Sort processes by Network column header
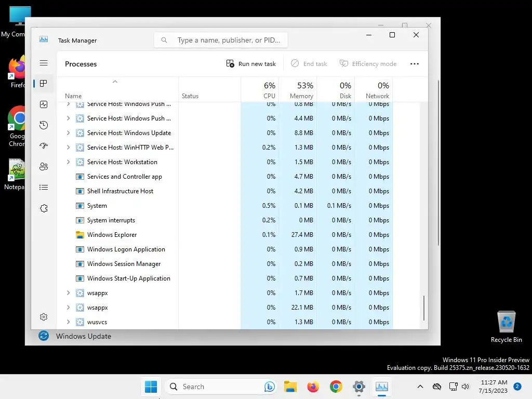 click(x=374, y=90)
